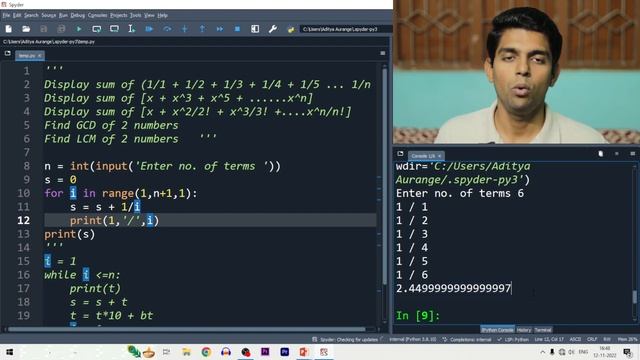
Task: Open console pane options hamburger menu
Action: point(632,154)
